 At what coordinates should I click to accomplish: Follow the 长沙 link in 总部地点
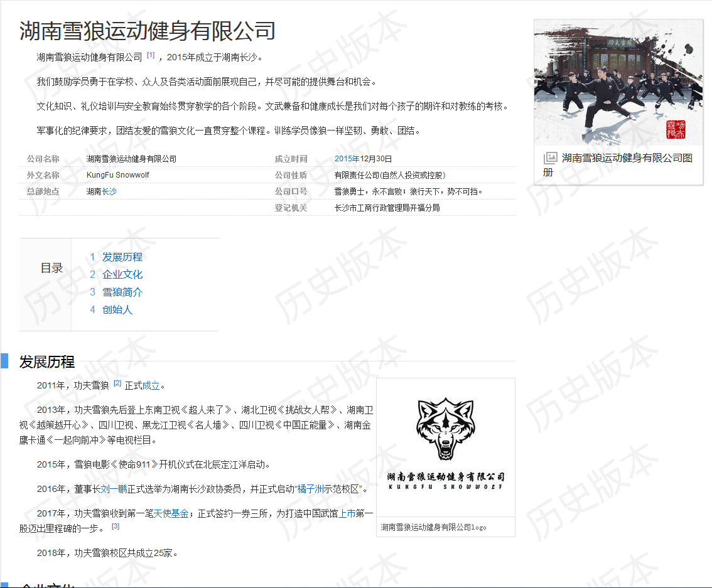109,191
